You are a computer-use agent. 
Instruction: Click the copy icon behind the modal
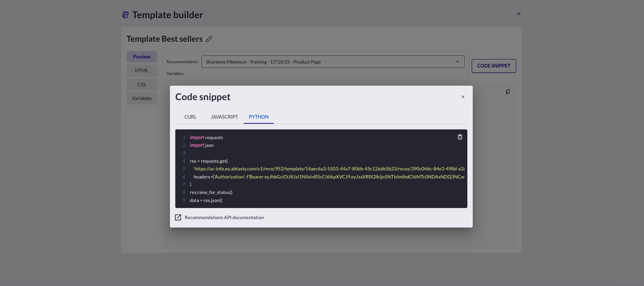pos(508,92)
